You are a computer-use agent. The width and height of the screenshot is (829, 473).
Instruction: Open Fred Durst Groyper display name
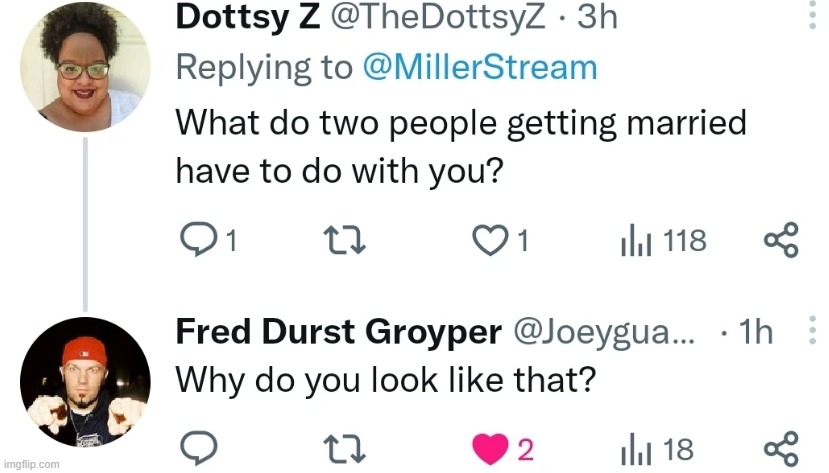coord(338,332)
